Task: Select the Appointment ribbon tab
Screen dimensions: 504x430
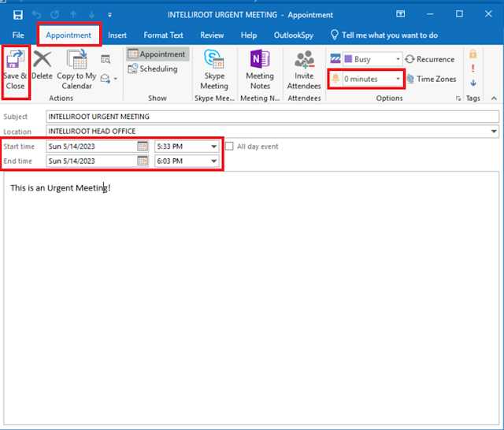Action: point(69,35)
